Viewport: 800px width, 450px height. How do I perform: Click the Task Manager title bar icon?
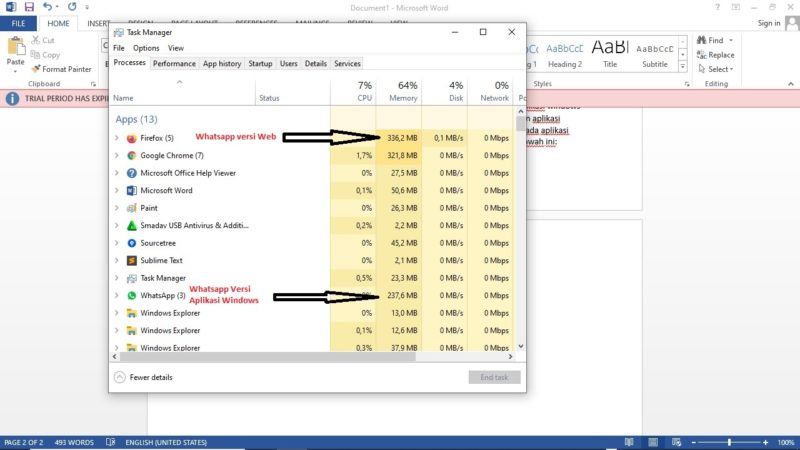[119, 33]
